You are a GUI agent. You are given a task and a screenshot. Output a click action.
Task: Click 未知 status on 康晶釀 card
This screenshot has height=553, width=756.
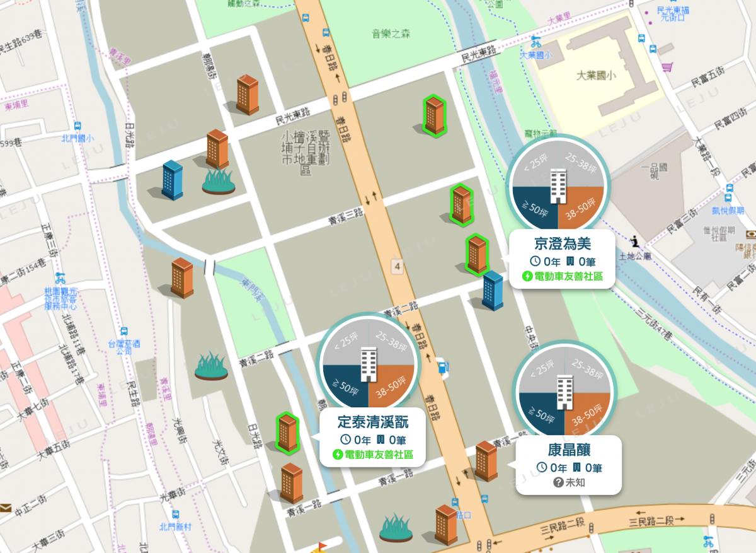569,482
